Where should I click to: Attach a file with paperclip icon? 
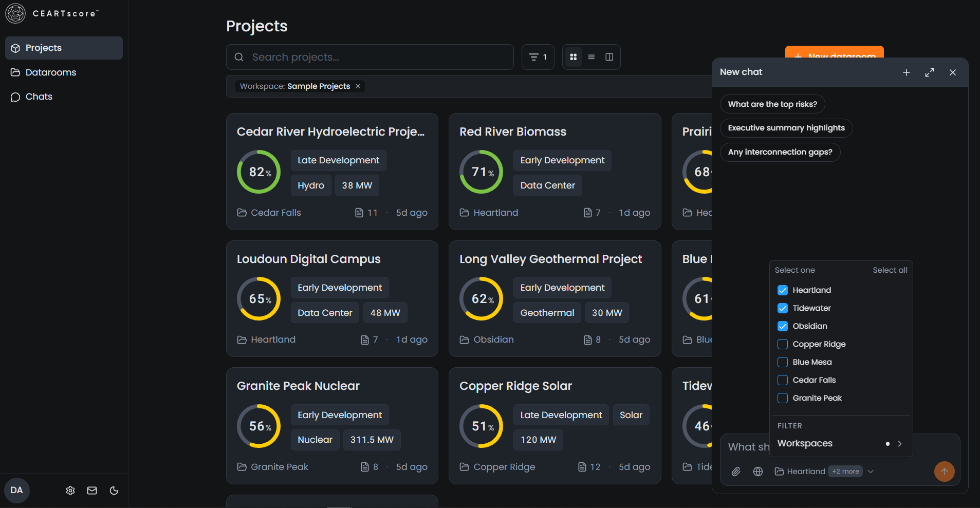tap(736, 472)
